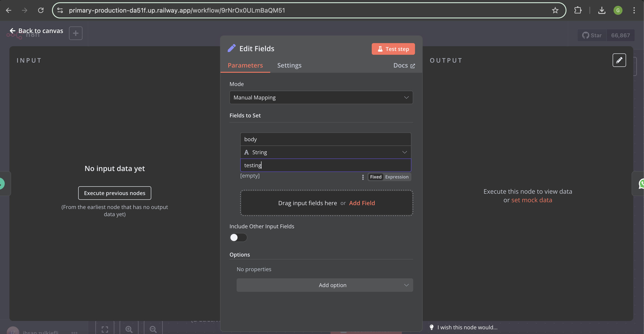
Task: Click the set mock data link
Action: click(x=532, y=200)
